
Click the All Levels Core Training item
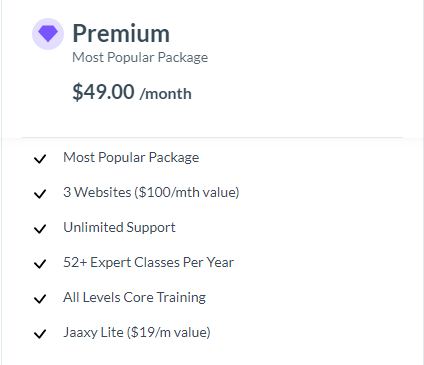[135, 298]
